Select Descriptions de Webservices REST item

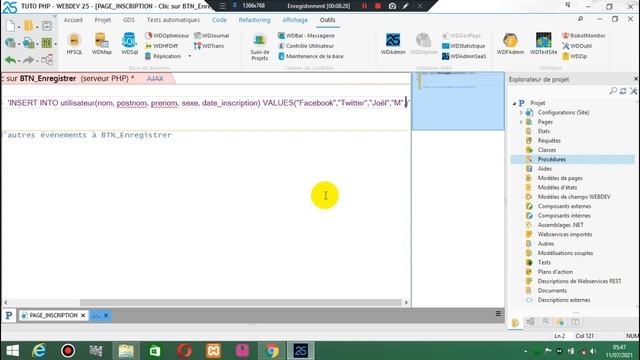[x=579, y=281]
